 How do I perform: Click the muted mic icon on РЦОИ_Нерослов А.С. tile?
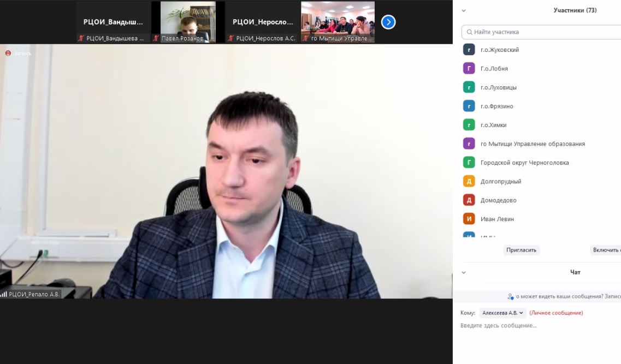[x=231, y=39]
